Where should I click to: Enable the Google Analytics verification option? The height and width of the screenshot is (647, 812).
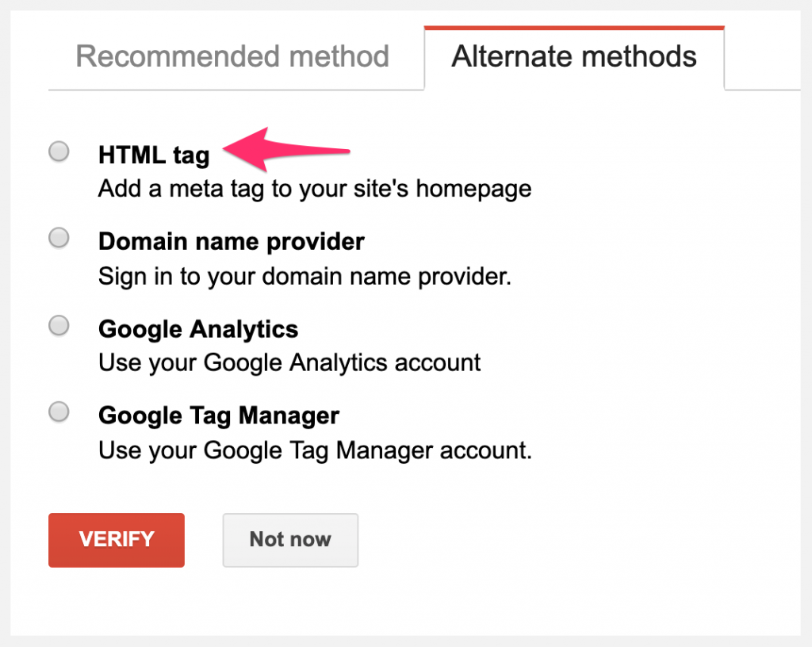tap(59, 324)
